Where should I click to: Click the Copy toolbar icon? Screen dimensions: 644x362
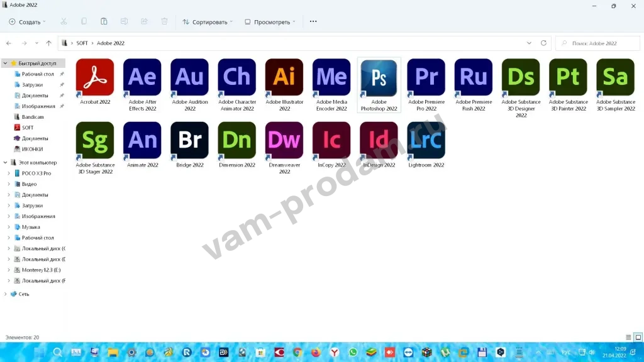84,21
